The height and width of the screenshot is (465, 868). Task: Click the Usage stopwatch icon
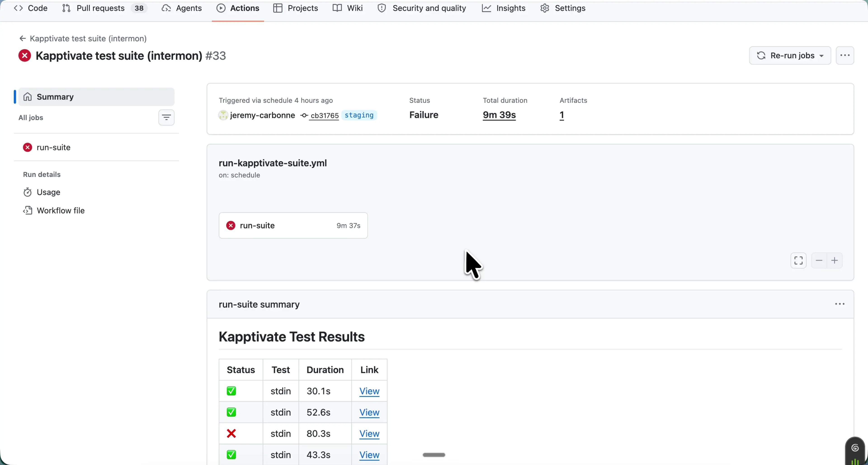click(x=28, y=192)
